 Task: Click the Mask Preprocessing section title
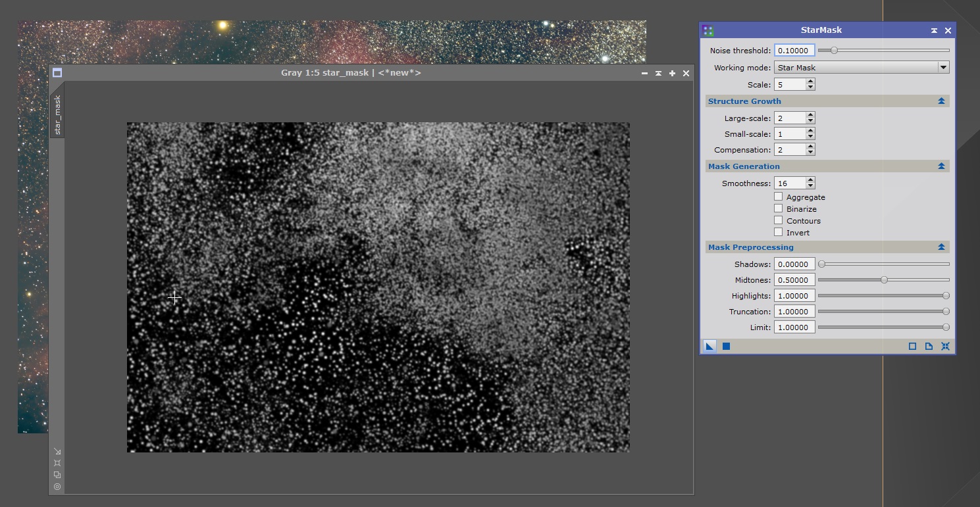(751, 247)
